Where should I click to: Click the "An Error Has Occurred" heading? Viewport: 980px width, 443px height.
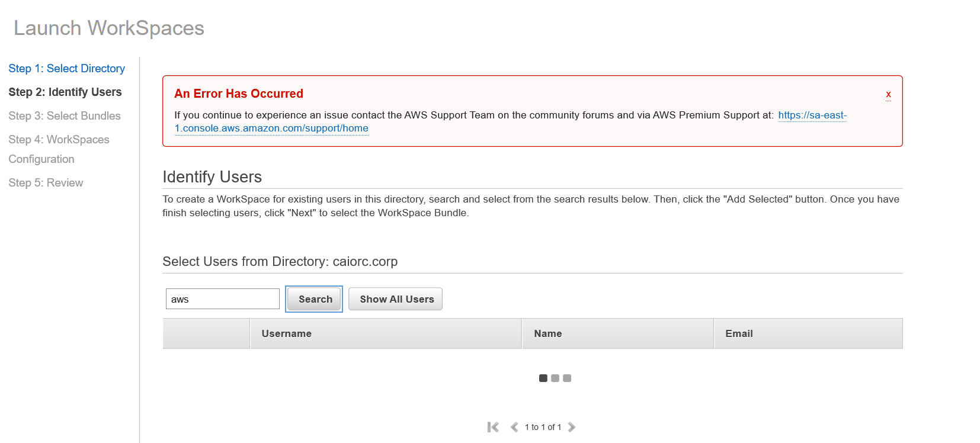(239, 94)
